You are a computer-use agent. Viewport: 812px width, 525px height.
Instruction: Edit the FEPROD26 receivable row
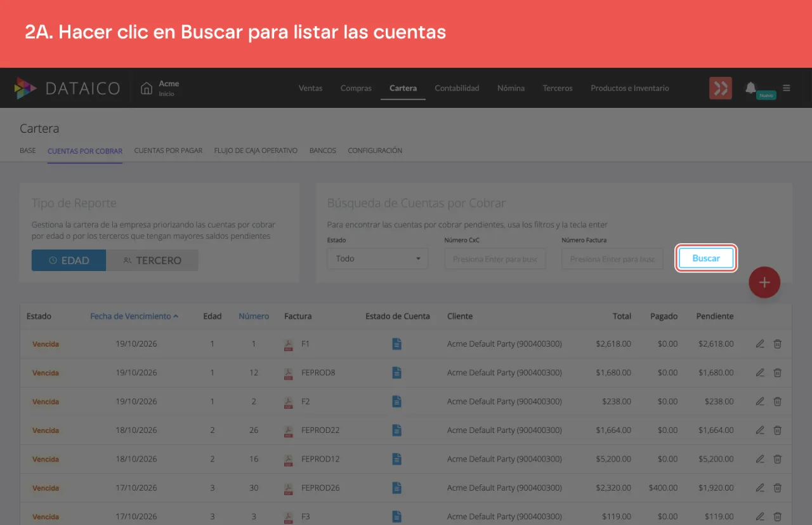coord(760,488)
